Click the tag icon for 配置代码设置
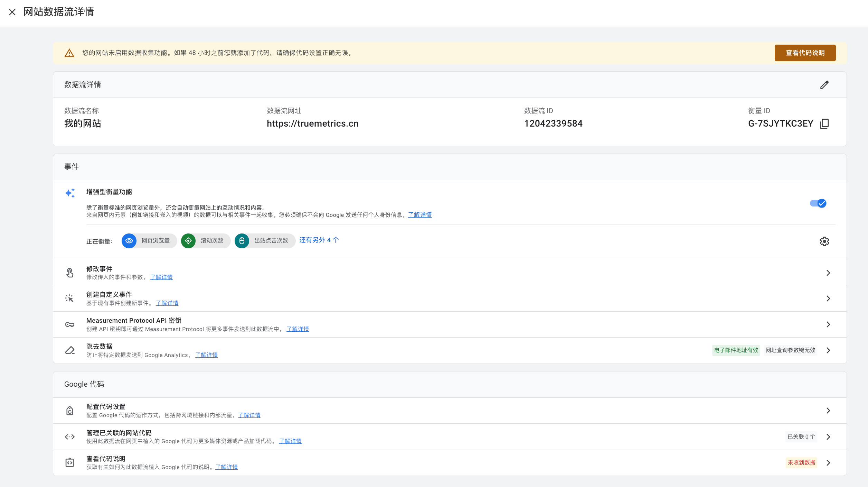 (70, 411)
